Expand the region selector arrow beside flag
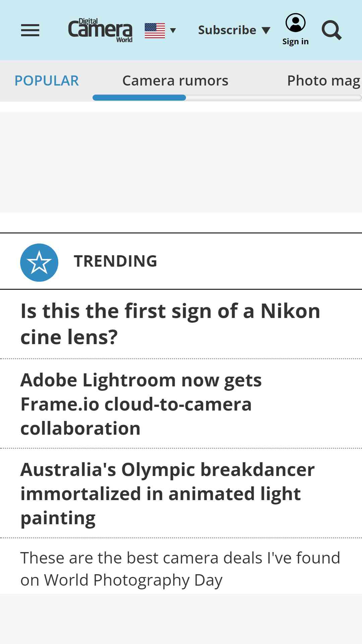The image size is (362, 644). click(x=173, y=31)
